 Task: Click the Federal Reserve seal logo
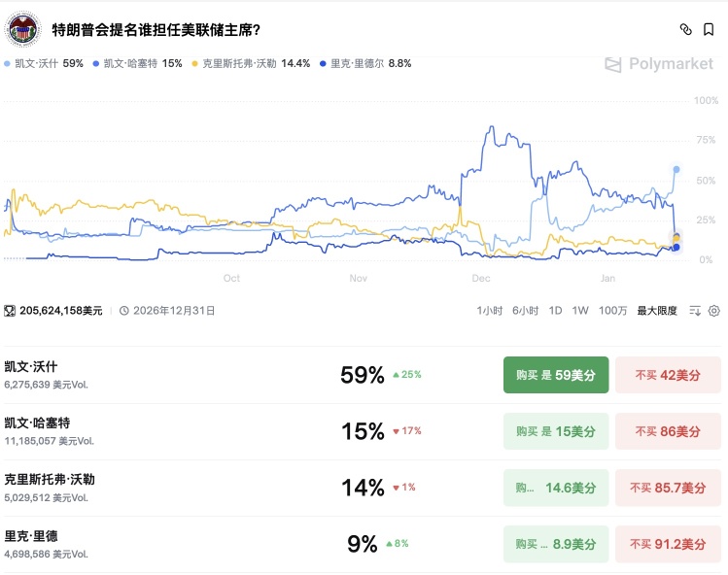[22, 29]
